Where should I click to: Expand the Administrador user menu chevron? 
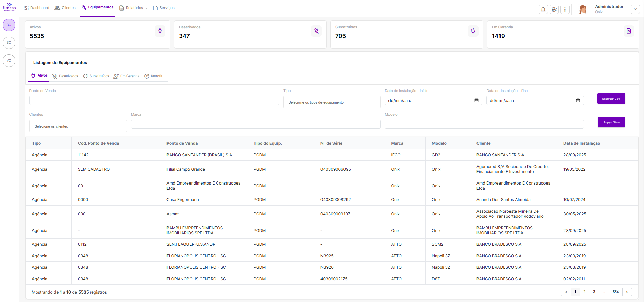[635, 9]
